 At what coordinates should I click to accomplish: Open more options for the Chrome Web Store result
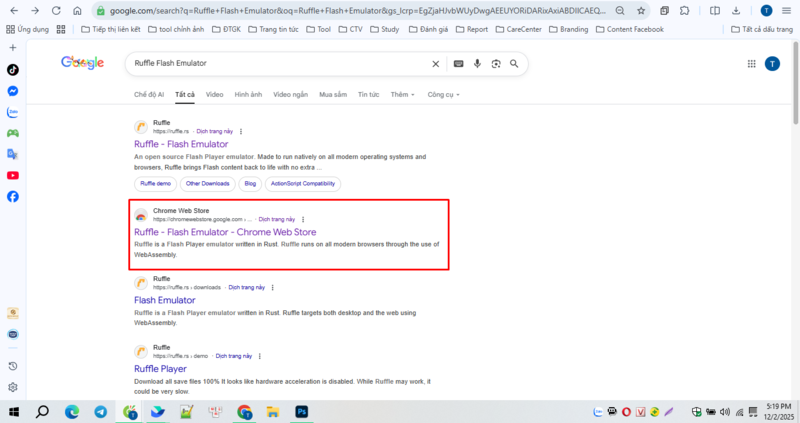(x=303, y=219)
